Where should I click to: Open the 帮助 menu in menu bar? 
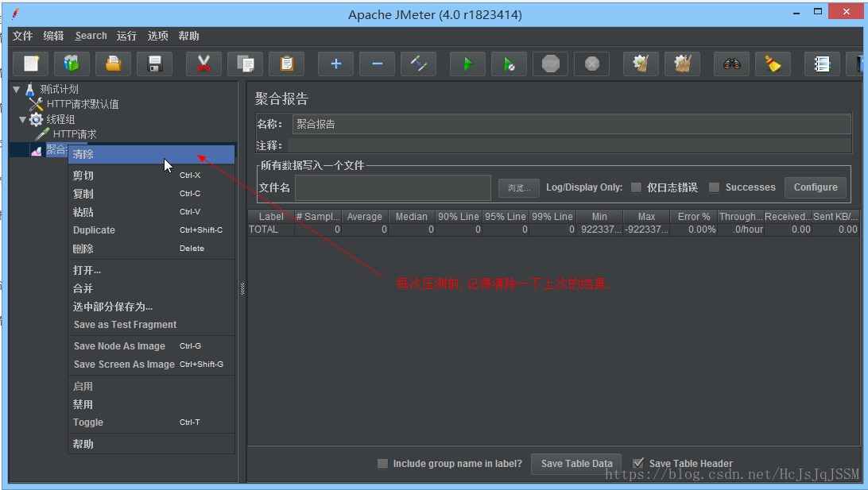click(188, 36)
